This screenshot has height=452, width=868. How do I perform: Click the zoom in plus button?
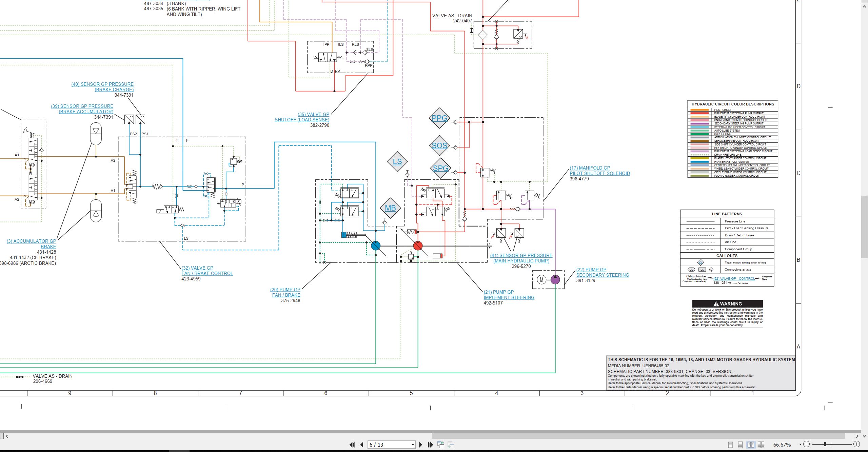(856, 444)
